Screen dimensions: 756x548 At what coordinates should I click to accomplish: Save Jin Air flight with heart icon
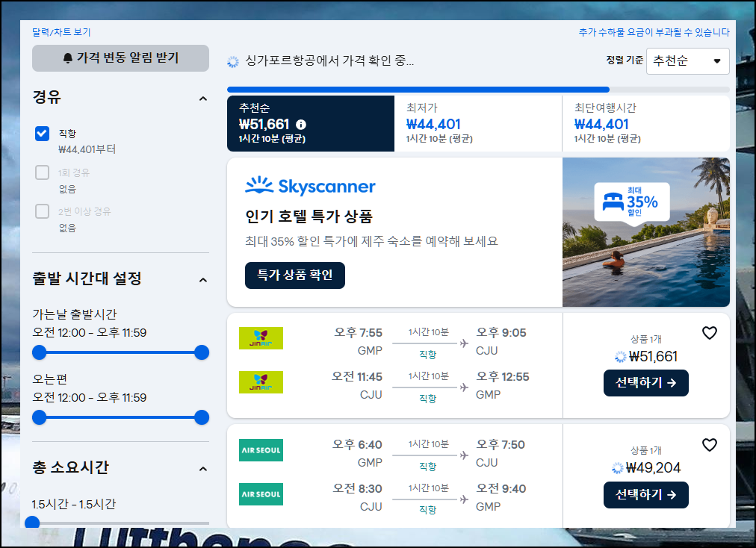[x=709, y=333]
